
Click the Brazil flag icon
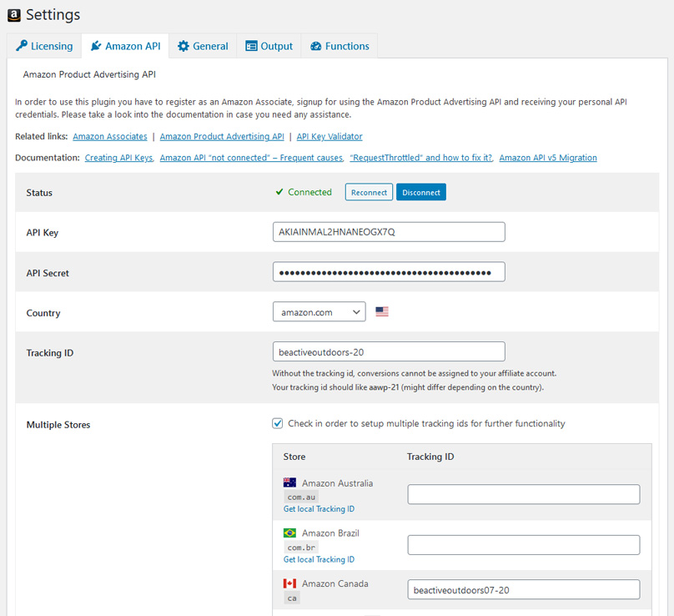coord(290,533)
